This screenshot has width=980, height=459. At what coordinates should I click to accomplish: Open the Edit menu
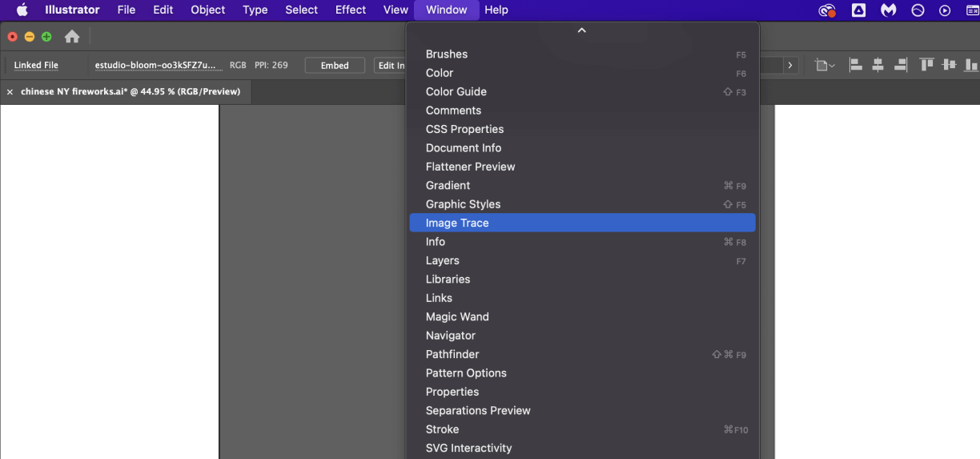[163, 10]
